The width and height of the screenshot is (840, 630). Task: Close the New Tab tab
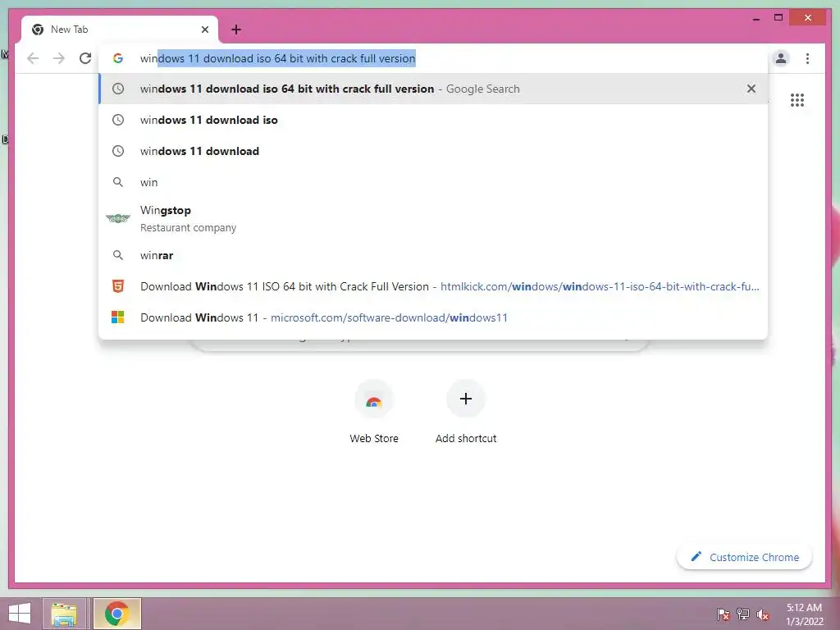coord(204,30)
